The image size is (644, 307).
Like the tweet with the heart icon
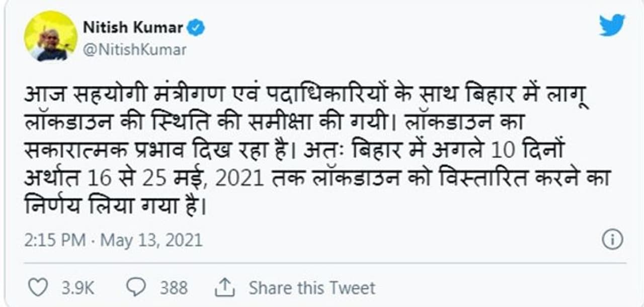38,287
